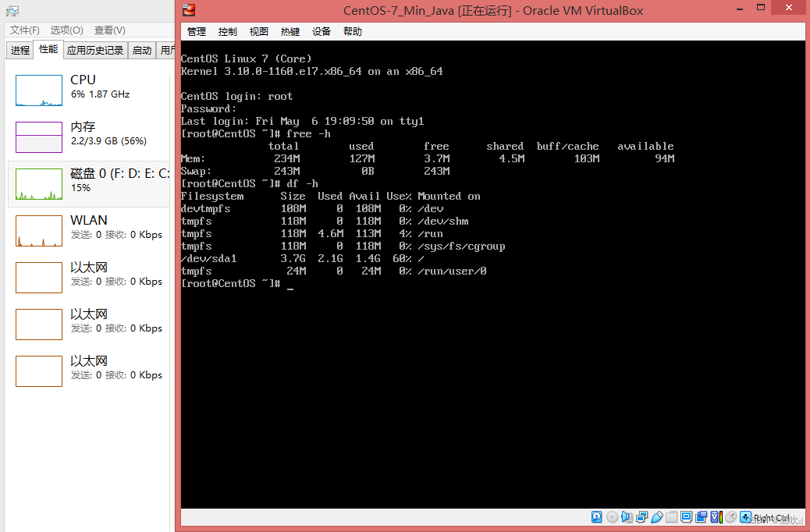Click the 'Mem:' row in the terminal output

click(428, 158)
